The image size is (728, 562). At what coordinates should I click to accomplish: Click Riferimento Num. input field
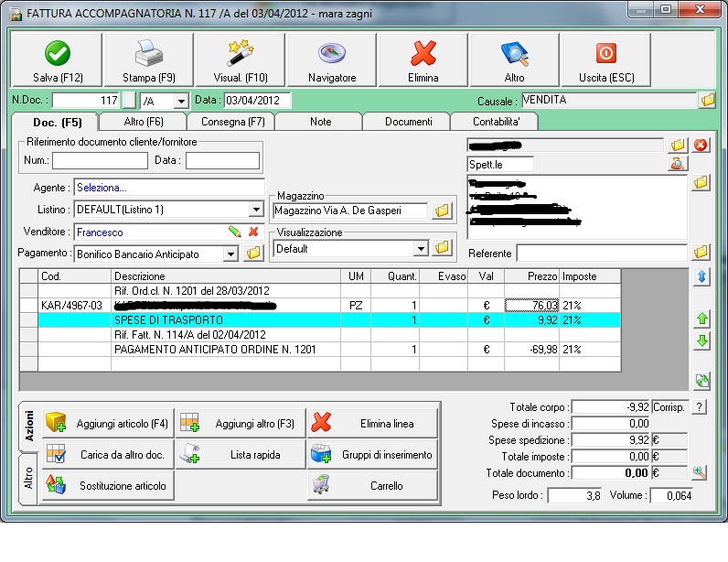coord(100,160)
